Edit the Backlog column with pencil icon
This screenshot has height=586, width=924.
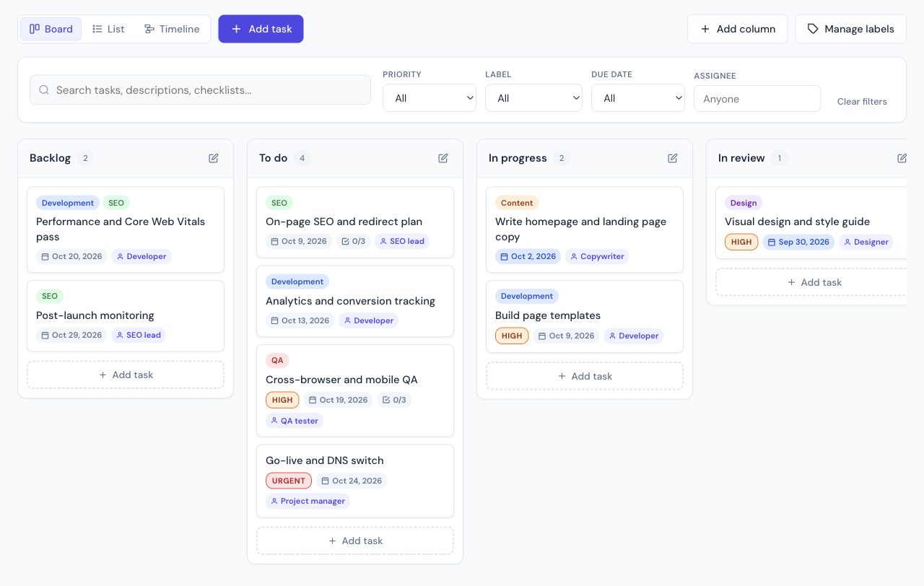[214, 158]
